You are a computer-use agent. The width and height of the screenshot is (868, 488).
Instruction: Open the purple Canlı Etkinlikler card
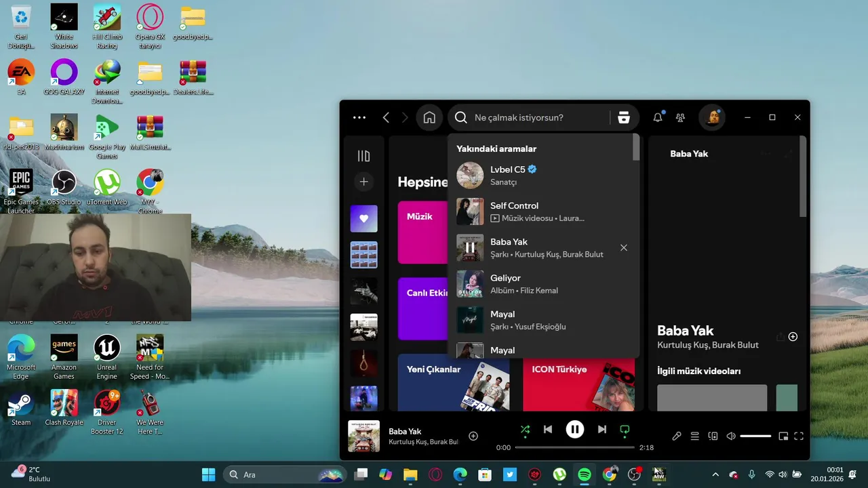pos(422,308)
